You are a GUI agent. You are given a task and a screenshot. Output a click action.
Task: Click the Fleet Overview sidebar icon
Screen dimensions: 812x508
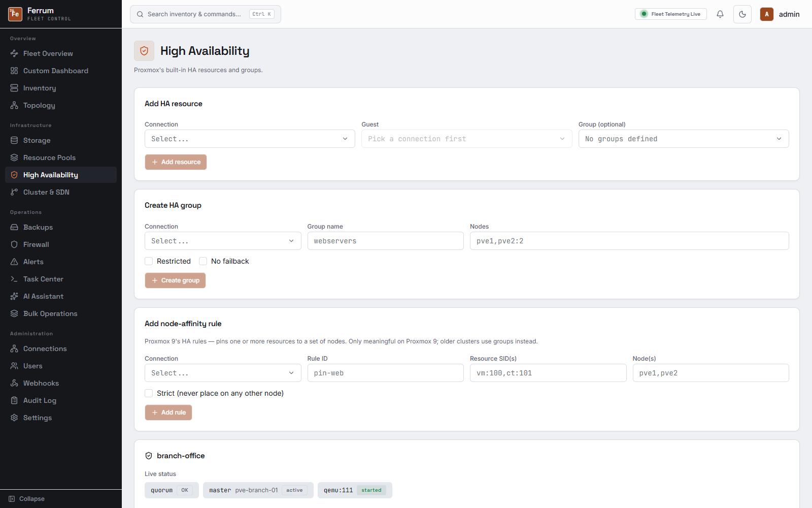tap(14, 53)
